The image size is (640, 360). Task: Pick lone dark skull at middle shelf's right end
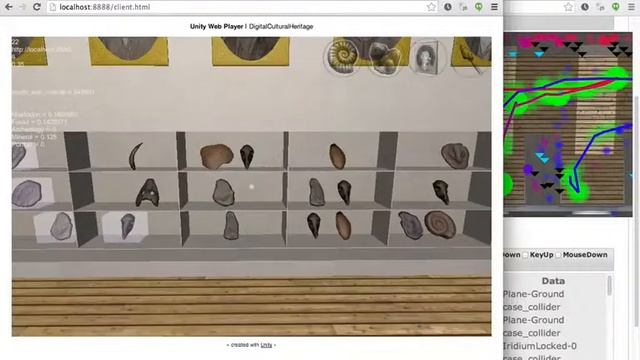(x=441, y=192)
